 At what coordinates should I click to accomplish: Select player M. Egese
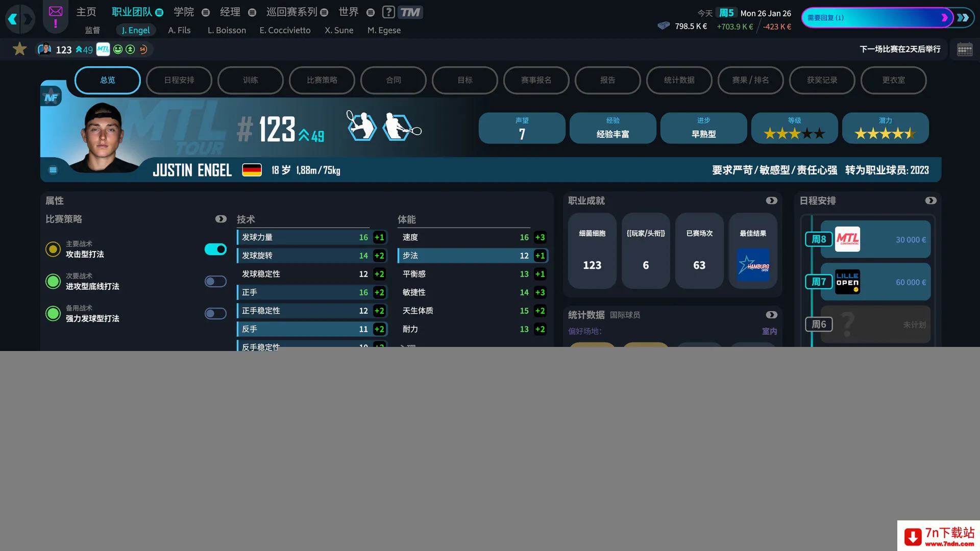tap(384, 30)
